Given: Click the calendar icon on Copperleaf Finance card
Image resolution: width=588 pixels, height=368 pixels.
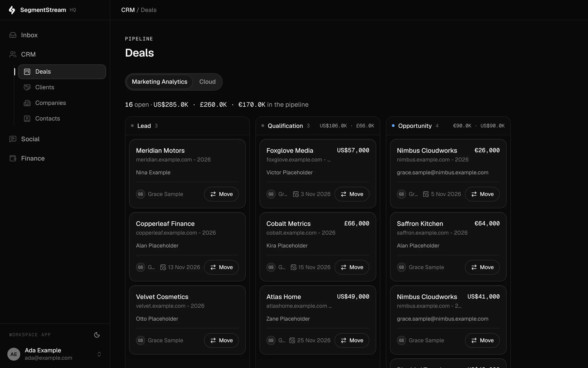Looking at the screenshot, I should coord(163,267).
